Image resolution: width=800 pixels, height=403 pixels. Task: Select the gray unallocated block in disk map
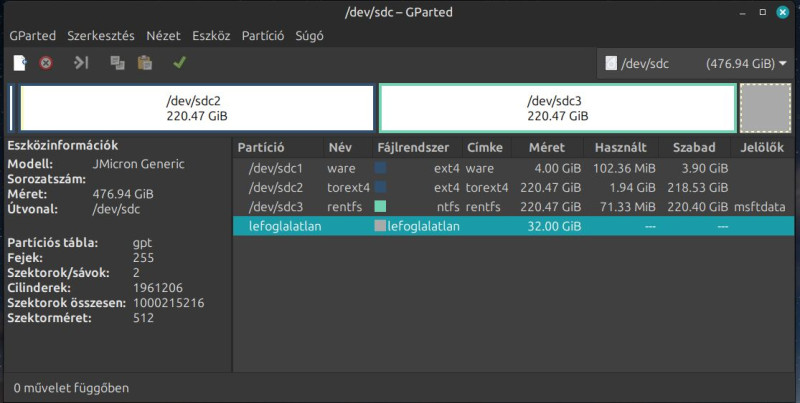click(x=765, y=108)
